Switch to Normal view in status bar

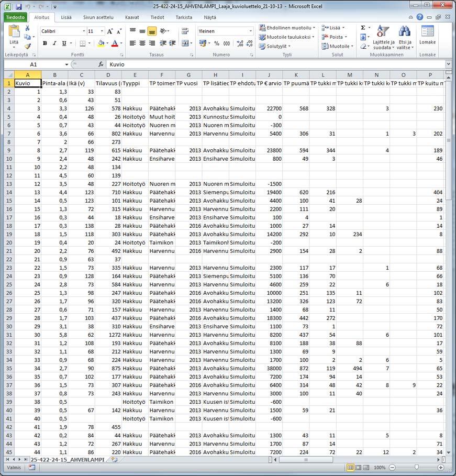[350, 468]
